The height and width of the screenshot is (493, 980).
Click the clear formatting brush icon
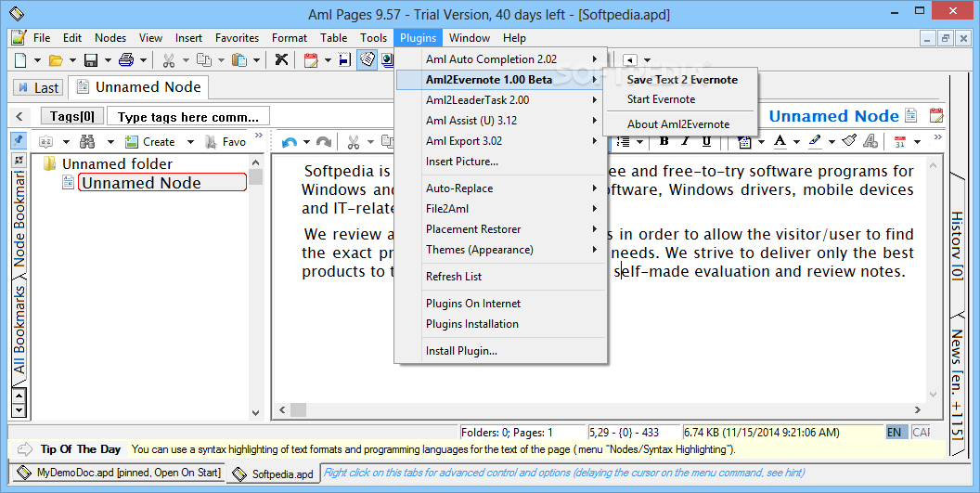click(x=849, y=141)
